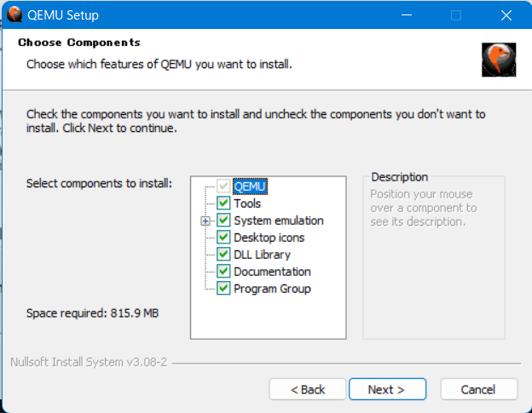The image size is (532, 413).
Task: Select the QEMU tree item label
Action: [x=251, y=186]
